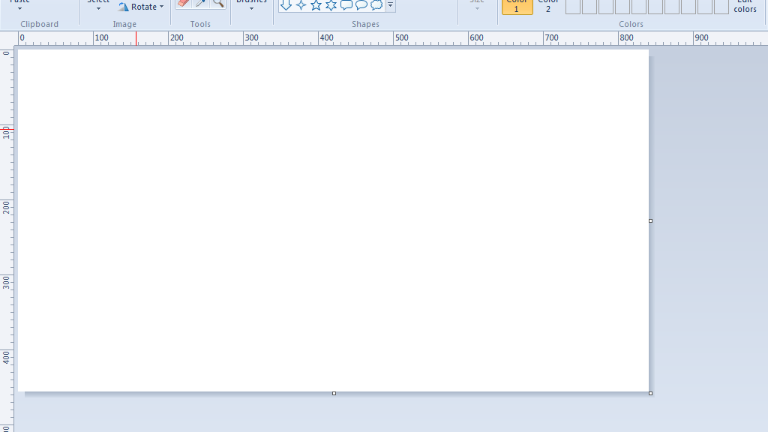
Task: Choose the five-point star shape
Action: (x=316, y=5)
